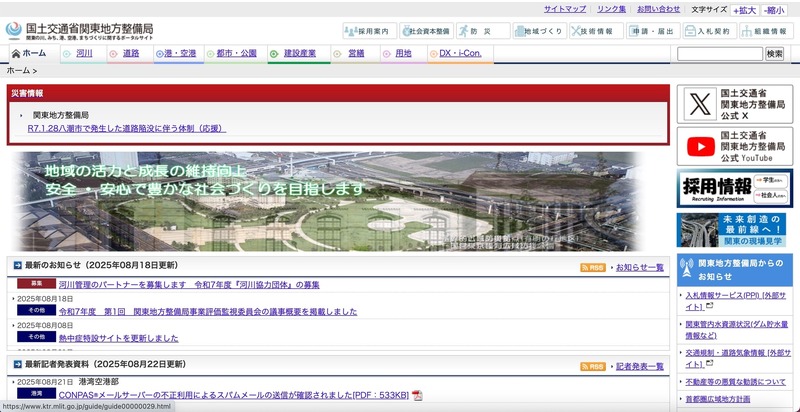Select the 道路 tab in the navigation bar
800x412 pixels.
[x=130, y=53]
